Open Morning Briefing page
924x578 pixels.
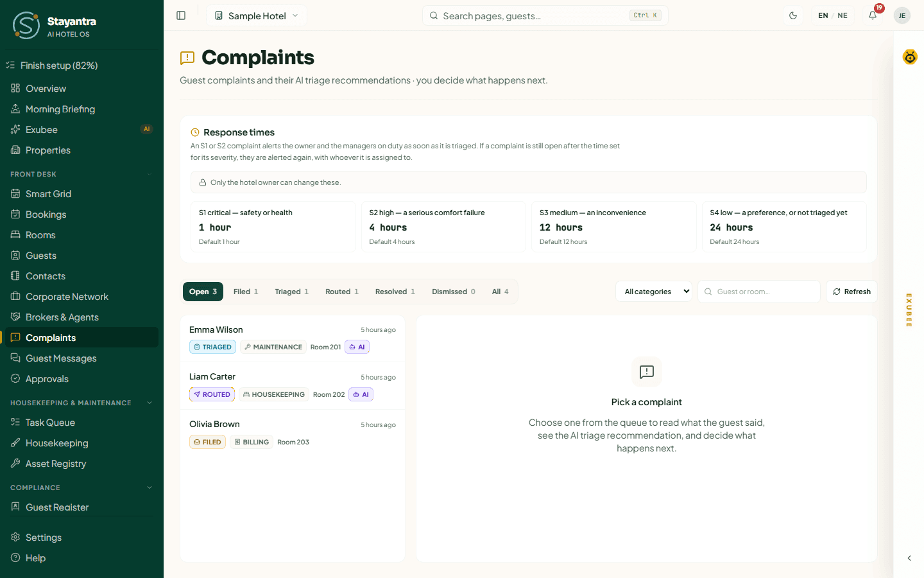81,109
